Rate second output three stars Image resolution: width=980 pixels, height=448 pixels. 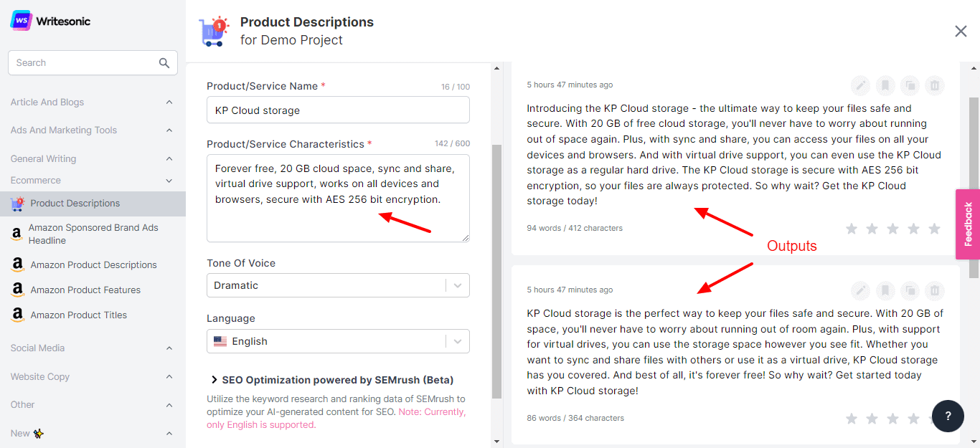tap(893, 419)
